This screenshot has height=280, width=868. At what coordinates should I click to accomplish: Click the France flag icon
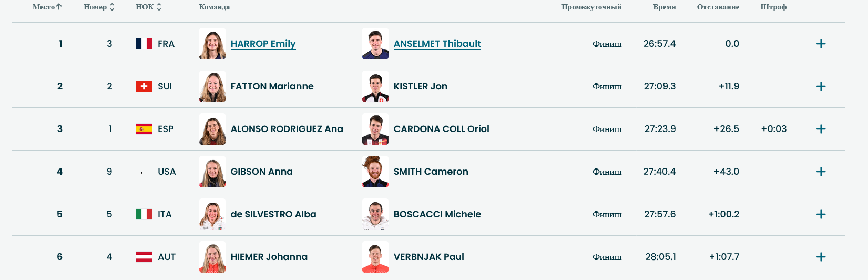click(x=144, y=44)
